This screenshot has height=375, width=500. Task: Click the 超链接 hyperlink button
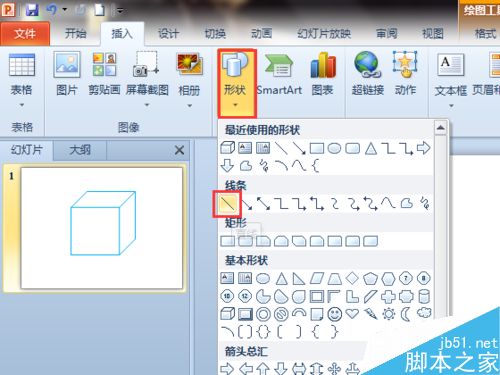click(368, 75)
